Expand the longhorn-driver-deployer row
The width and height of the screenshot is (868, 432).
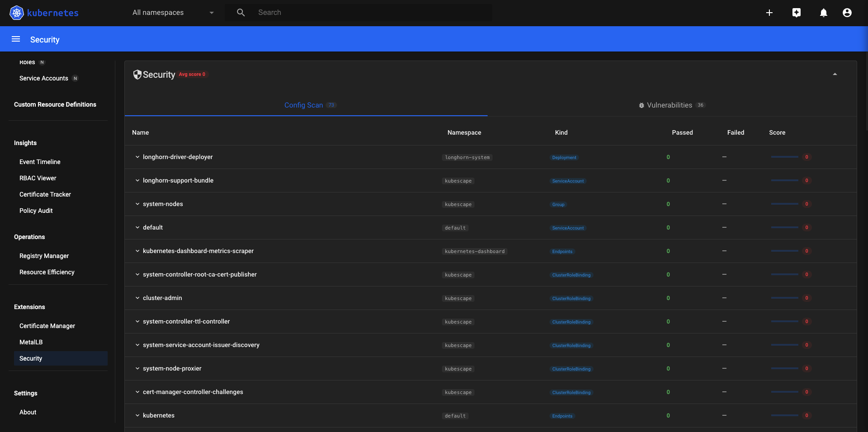[x=137, y=157]
